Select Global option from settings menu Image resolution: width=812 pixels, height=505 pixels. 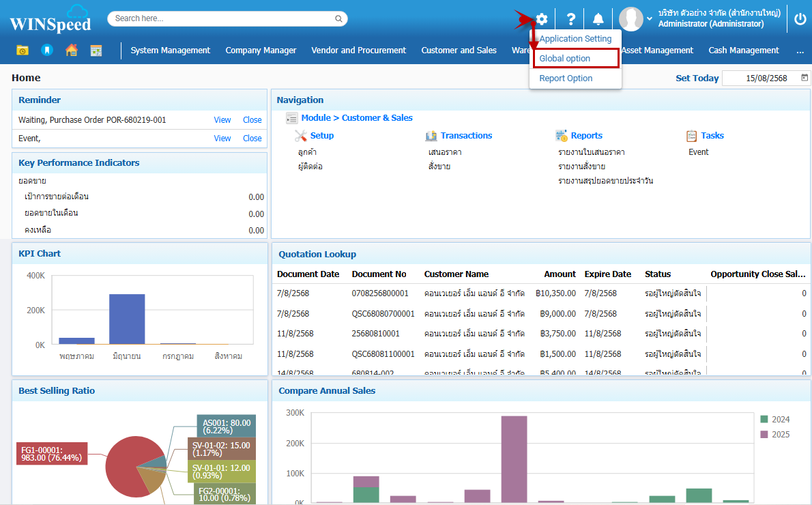click(565, 59)
